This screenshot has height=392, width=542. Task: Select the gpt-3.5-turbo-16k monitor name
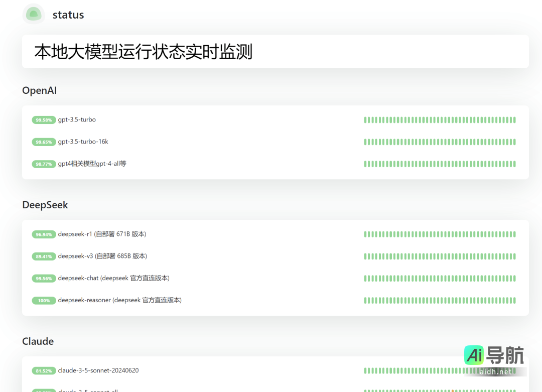click(83, 142)
